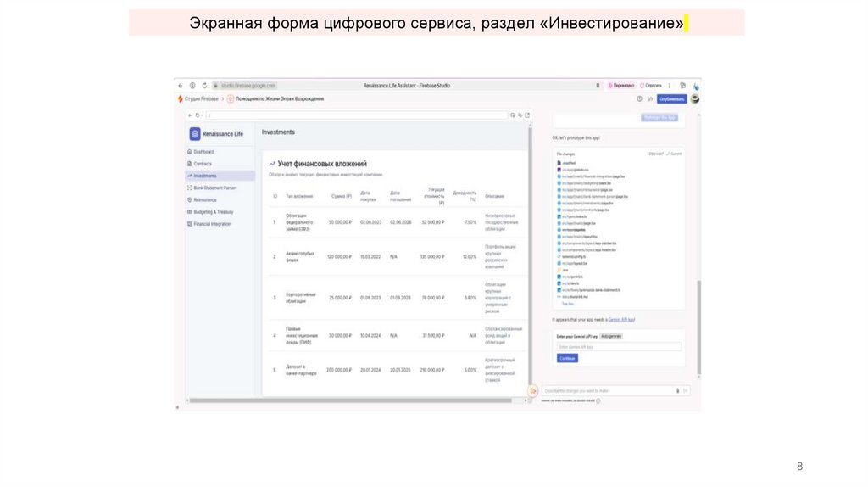The image size is (868, 487).
Task: Reload the browser page
Action: click(204, 86)
